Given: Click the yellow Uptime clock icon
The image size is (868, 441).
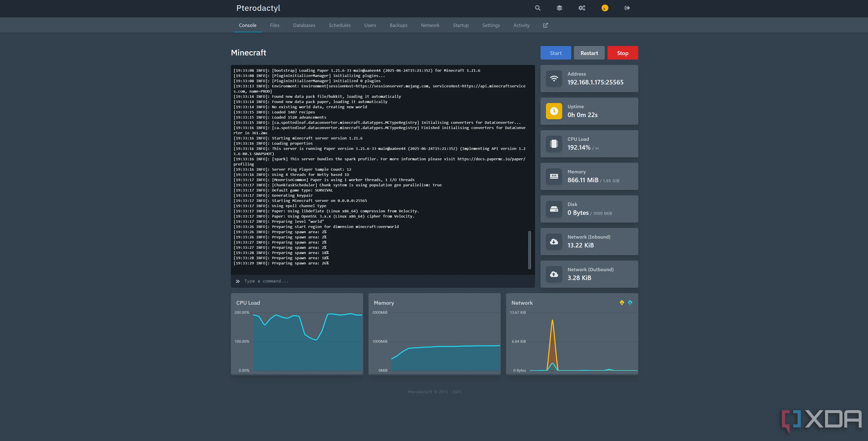Looking at the screenshot, I should click(554, 111).
